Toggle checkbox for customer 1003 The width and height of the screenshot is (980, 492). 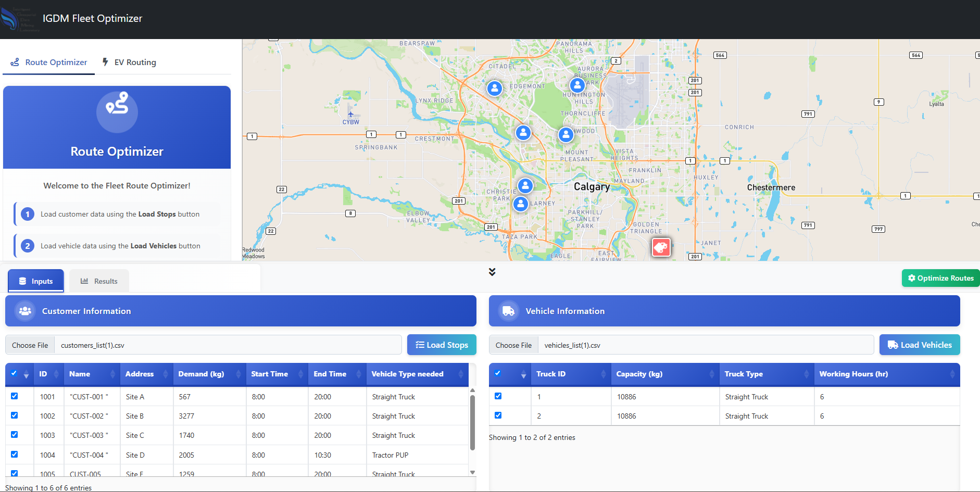click(x=14, y=434)
